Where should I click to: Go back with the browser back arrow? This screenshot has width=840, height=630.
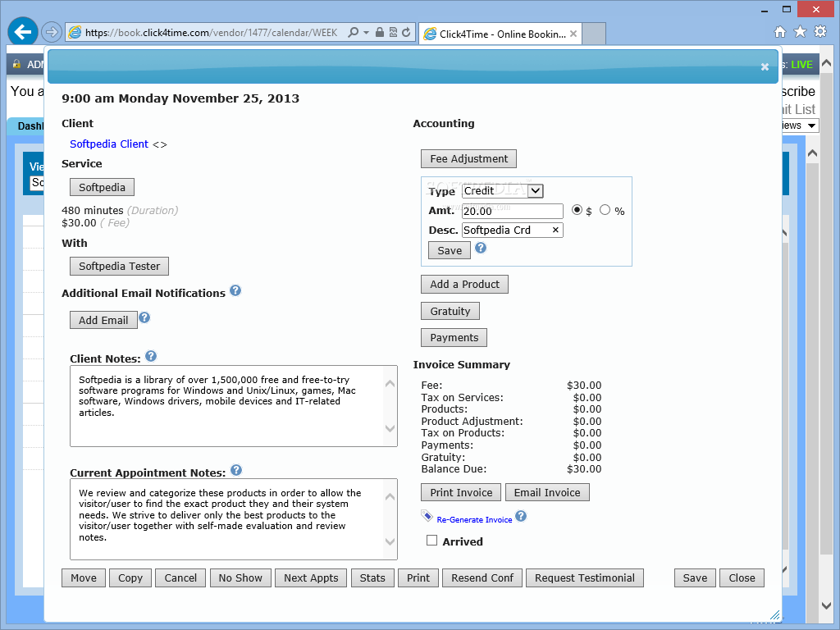pos(23,32)
